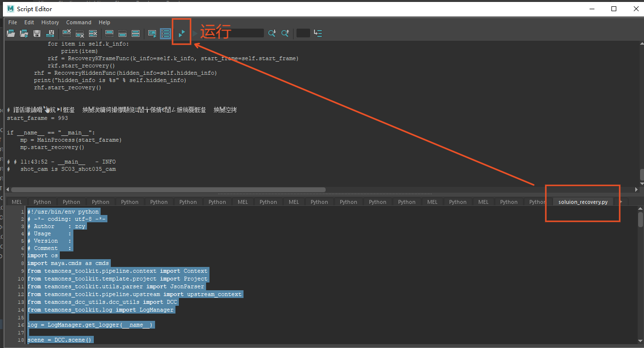Toggle line numbers display

point(165,33)
